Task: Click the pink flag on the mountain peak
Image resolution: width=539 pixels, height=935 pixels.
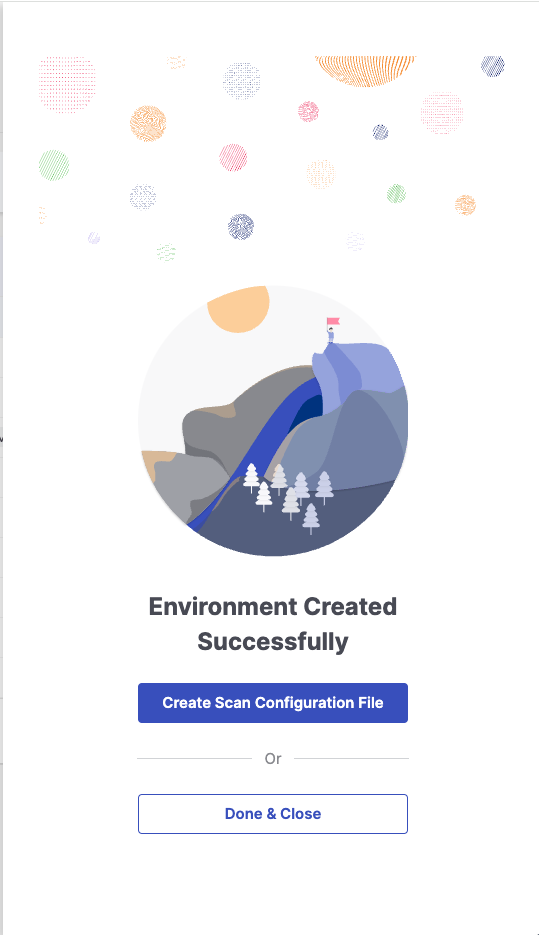Action: tap(333, 322)
